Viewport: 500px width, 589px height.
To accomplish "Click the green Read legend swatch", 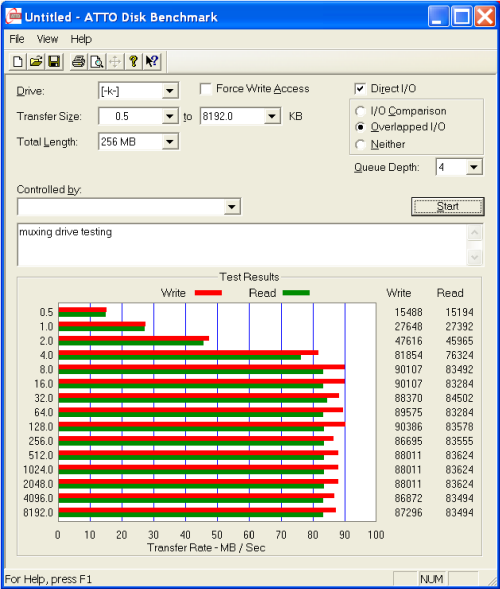I will (296, 293).
